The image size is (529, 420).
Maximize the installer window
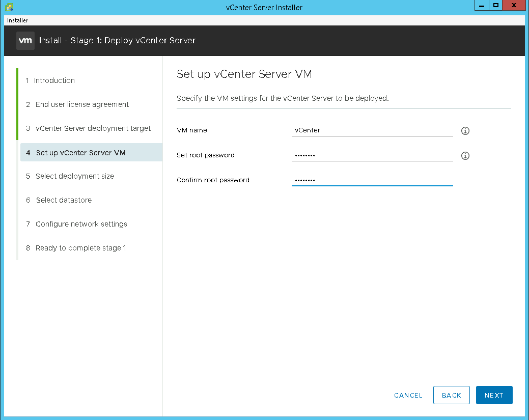pos(496,6)
